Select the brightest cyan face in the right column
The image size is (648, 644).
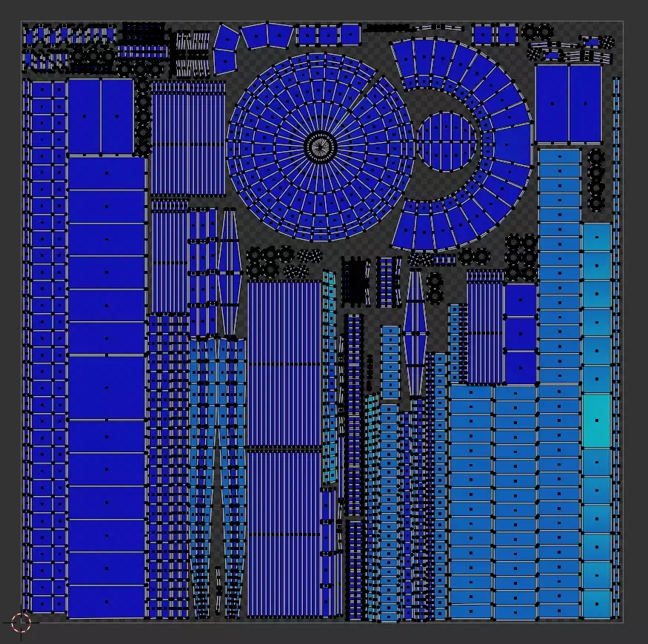(x=597, y=420)
